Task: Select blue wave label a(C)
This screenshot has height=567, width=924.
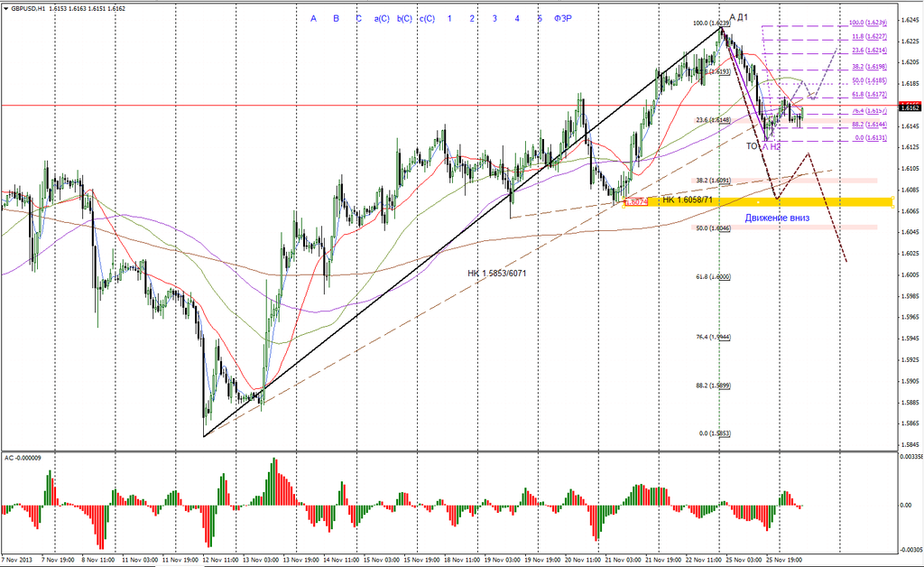Action: (382, 19)
